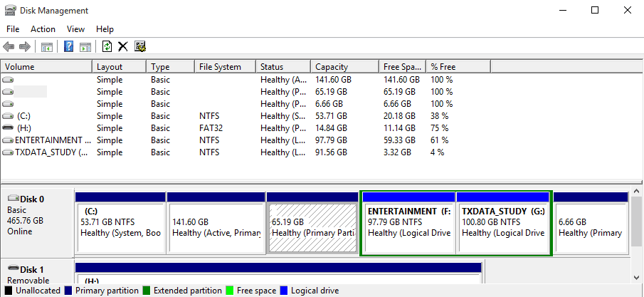
Task: Click the Disk Management title bar icon
Action: 11,10
